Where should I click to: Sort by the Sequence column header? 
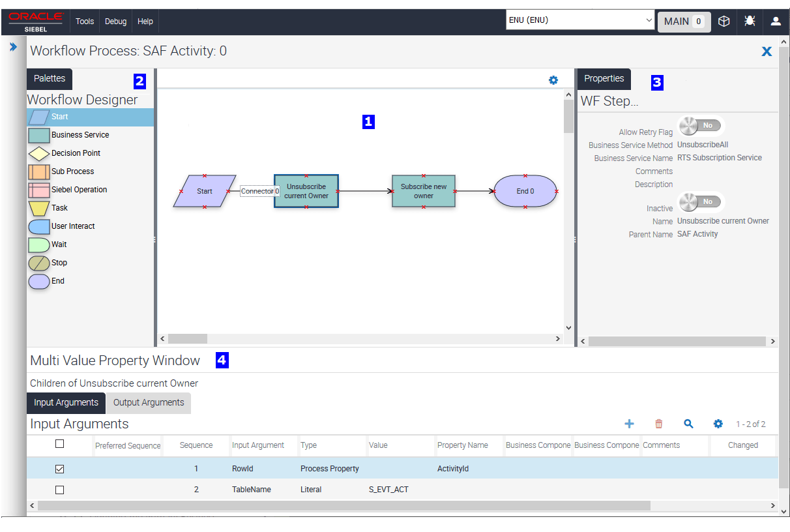click(196, 445)
